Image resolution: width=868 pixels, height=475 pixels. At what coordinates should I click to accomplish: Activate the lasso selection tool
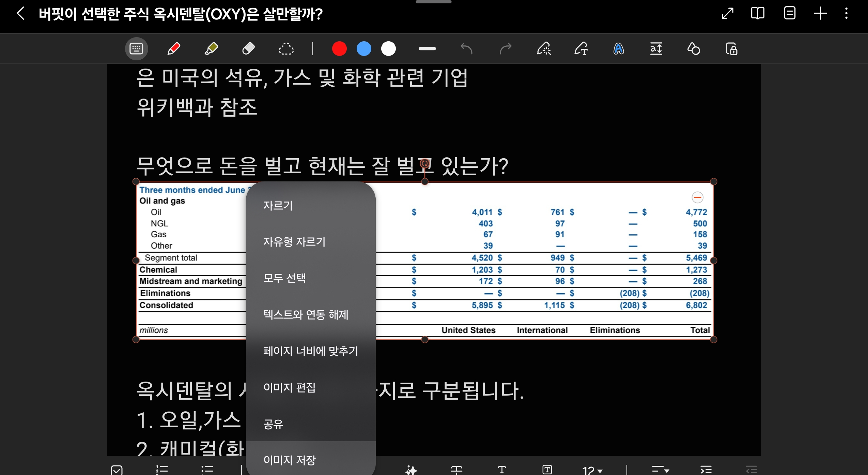286,49
